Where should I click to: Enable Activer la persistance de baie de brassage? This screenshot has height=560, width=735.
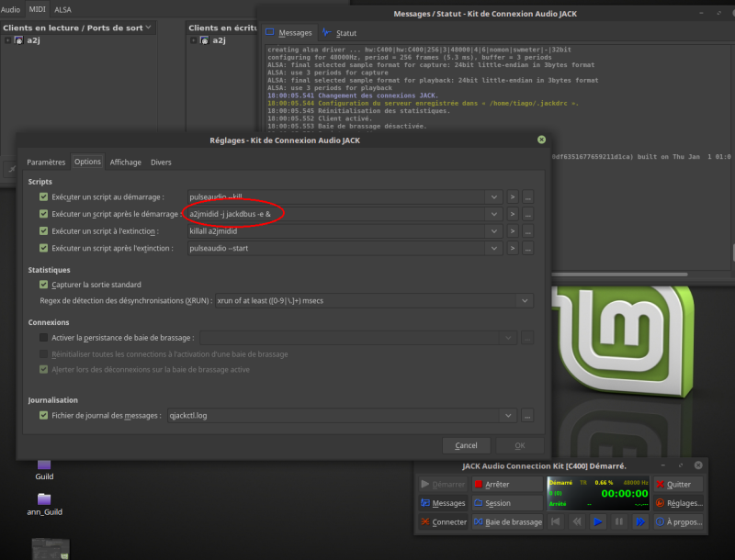(43, 337)
